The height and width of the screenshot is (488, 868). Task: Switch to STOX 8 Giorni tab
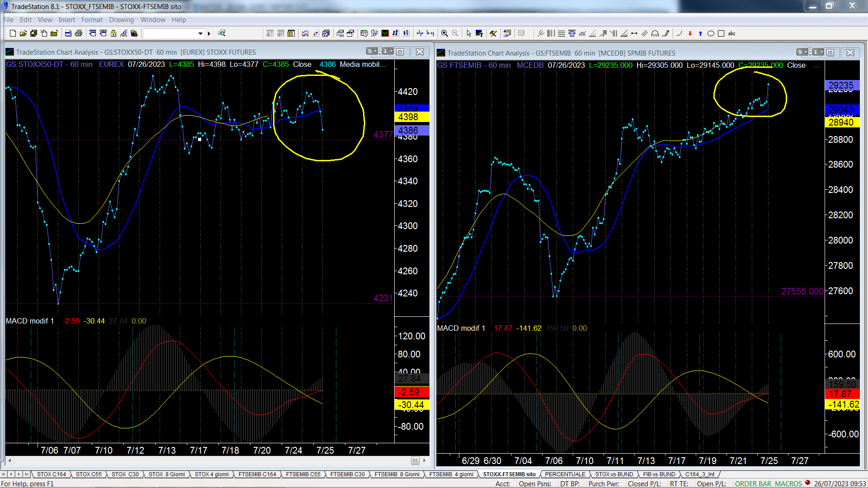tap(167, 474)
